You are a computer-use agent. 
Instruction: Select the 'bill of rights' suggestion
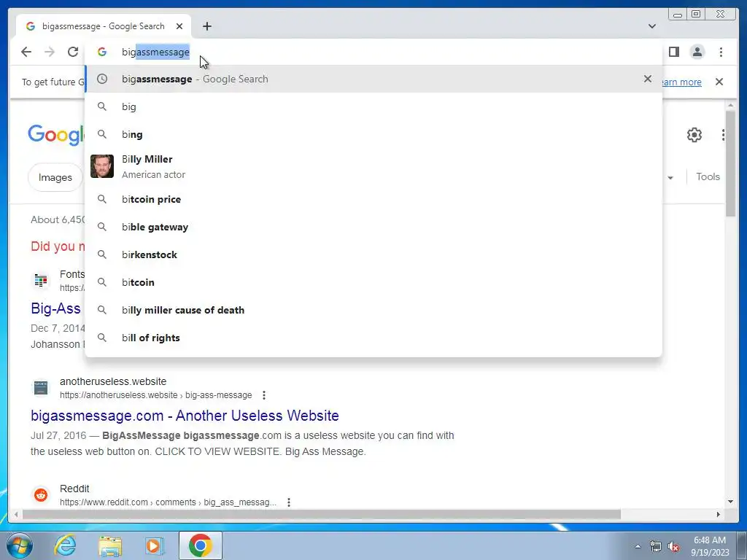(373, 338)
